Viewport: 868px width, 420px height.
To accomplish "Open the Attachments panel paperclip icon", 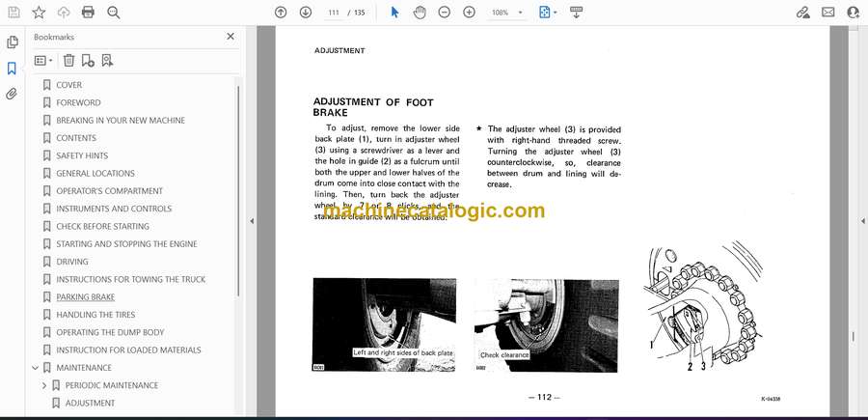I will (x=13, y=94).
